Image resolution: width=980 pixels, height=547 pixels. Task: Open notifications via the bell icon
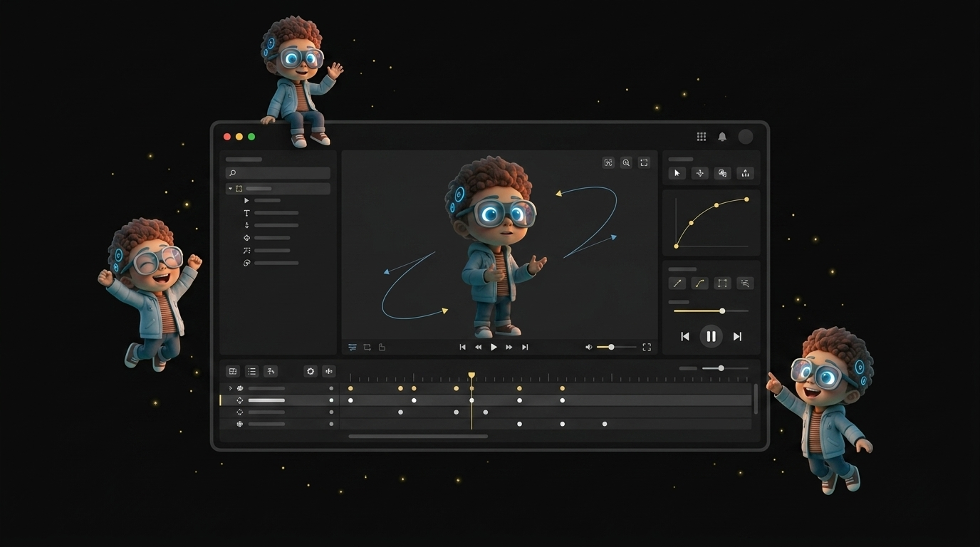tap(722, 136)
